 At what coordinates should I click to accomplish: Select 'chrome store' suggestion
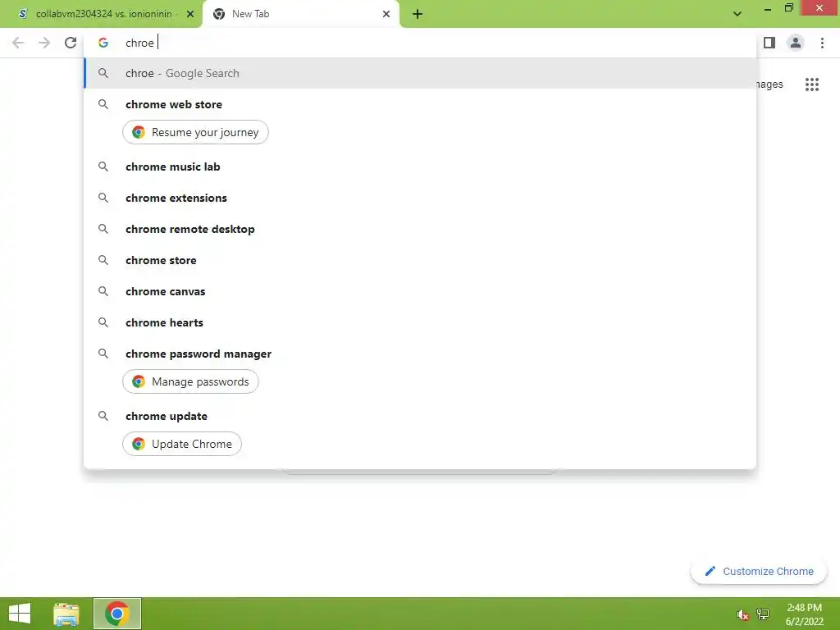pyautogui.click(x=421, y=260)
